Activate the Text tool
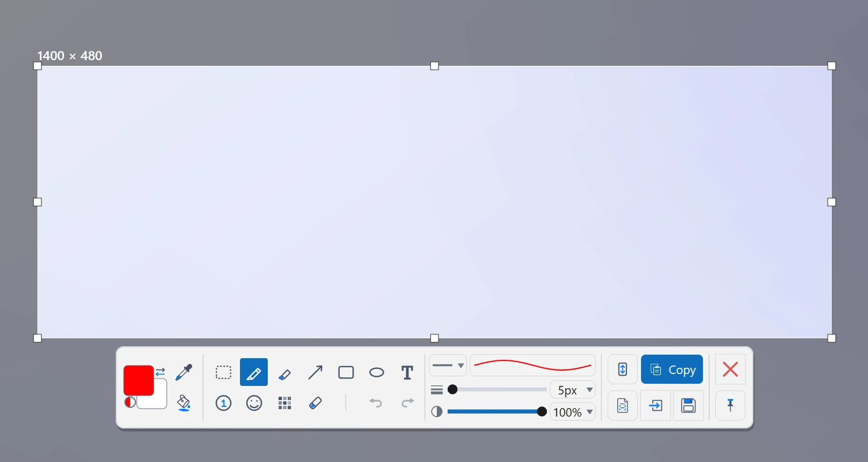The image size is (868, 462). coord(407,372)
